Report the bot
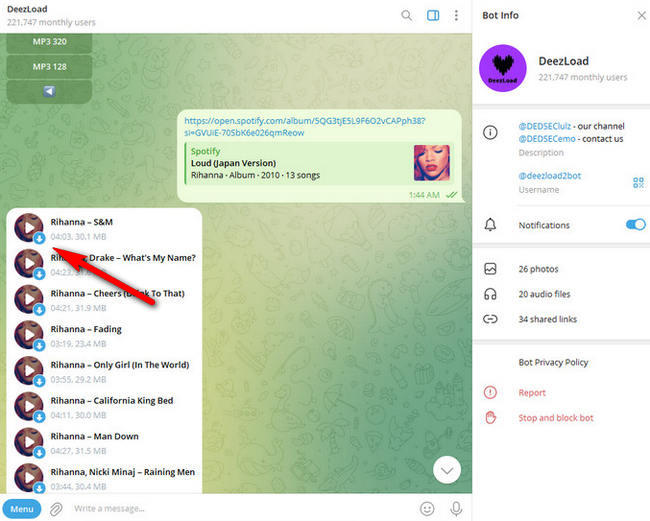The image size is (650, 521). (532, 393)
